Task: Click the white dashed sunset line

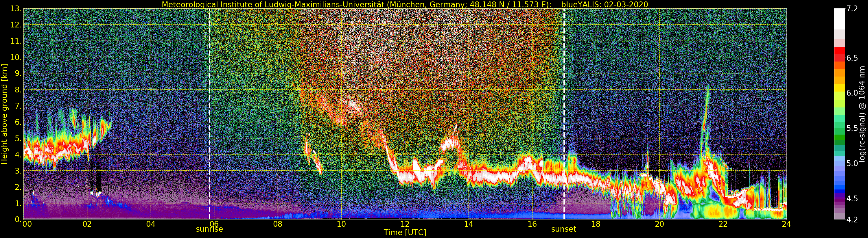Action: [564, 114]
